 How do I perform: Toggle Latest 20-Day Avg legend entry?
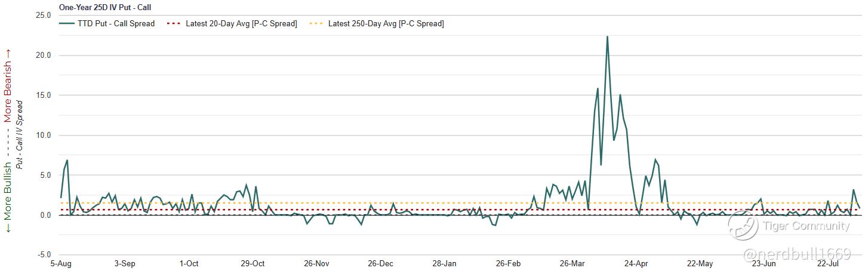click(232, 24)
